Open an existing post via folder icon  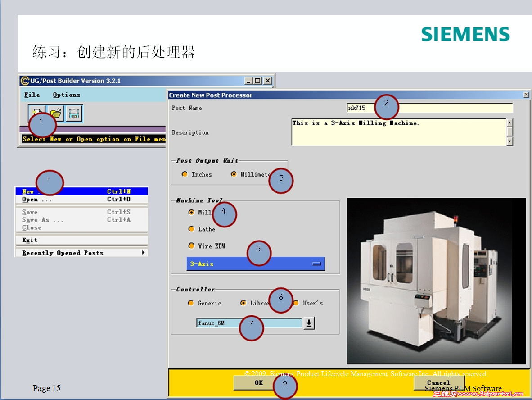point(56,114)
